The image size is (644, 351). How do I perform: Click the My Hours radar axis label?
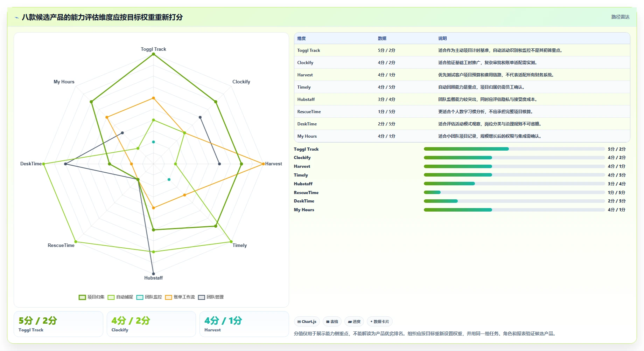[64, 82]
